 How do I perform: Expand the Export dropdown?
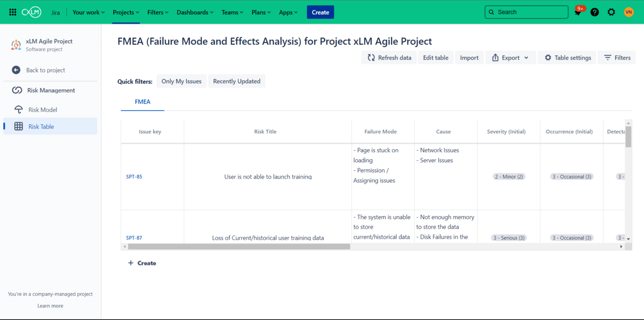click(510, 58)
